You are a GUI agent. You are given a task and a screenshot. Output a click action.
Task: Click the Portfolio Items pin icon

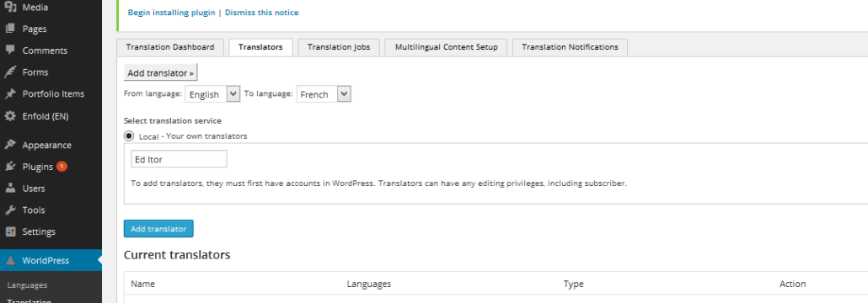pos(10,94)
